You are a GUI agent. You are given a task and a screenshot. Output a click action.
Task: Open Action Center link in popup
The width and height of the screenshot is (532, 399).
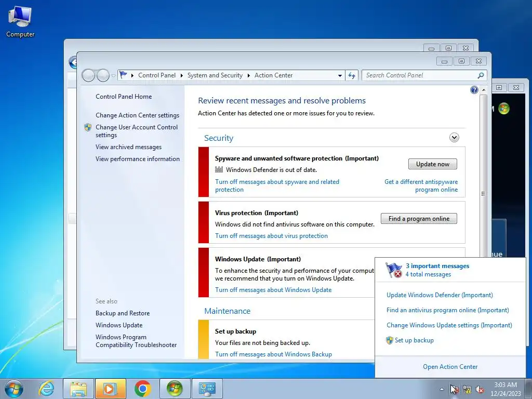click(x=450, y=367)
